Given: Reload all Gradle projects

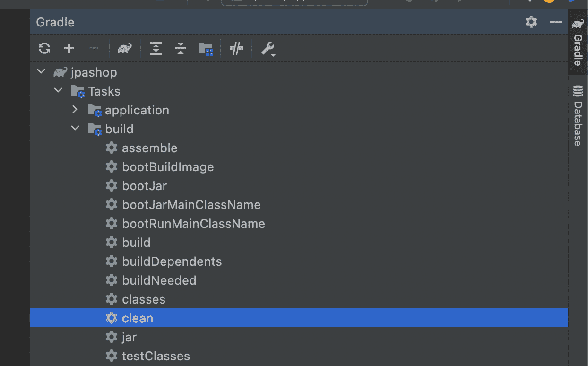Looking at the screenshot, I should pos(44,48).
